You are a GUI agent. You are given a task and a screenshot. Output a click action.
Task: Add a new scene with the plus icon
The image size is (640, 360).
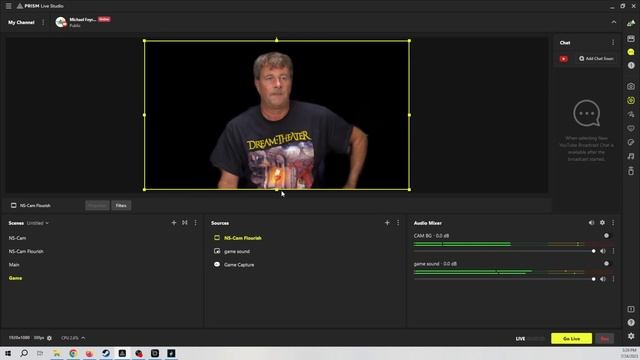[174, 223]
